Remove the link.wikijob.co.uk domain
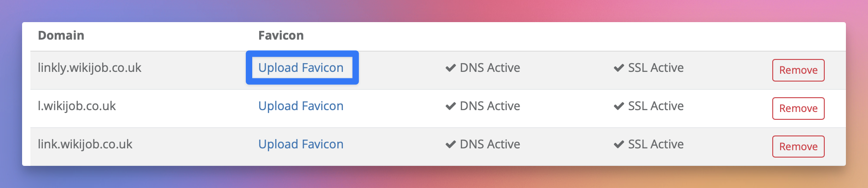 pyautogui.click(x=798, y=147)
